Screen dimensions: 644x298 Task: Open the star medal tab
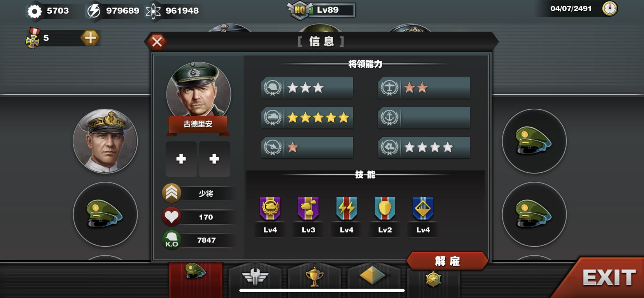433,279
